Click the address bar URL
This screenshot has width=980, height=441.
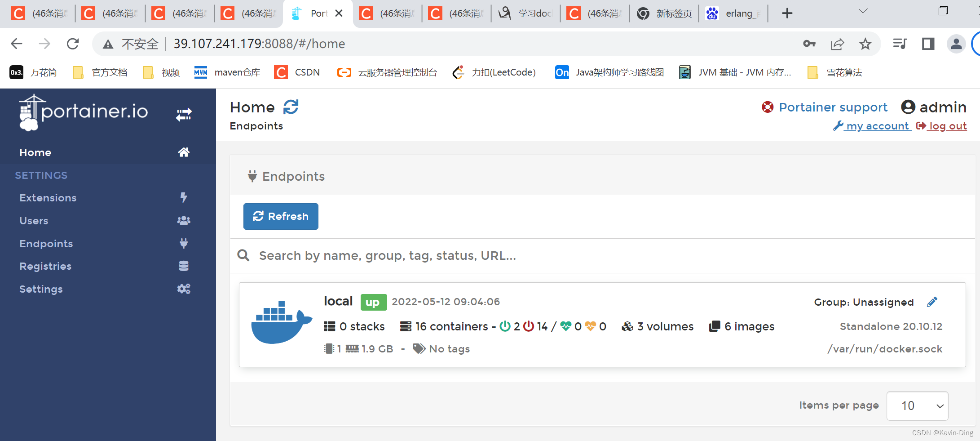click(x=259, y=44)
